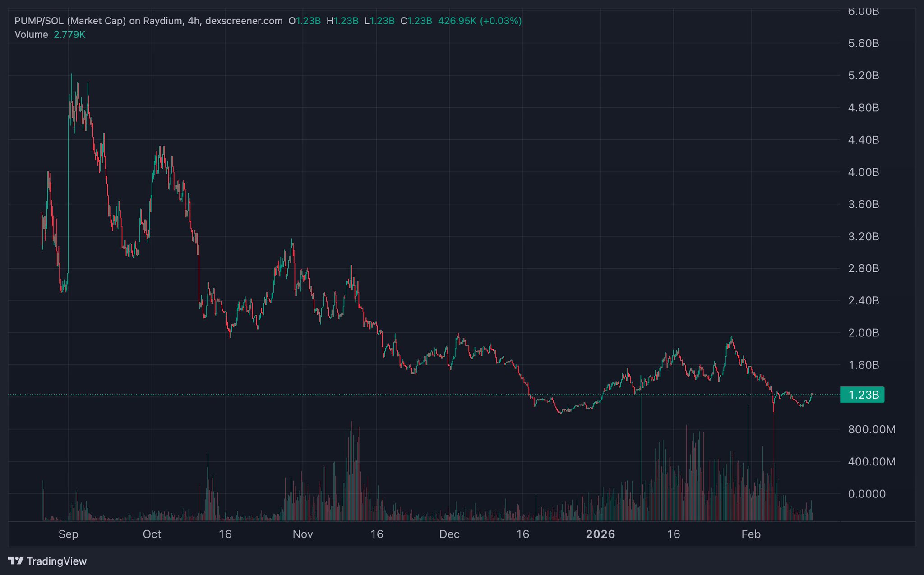
Task: Select the 2026 year marker on time axis
Action: 600,534
